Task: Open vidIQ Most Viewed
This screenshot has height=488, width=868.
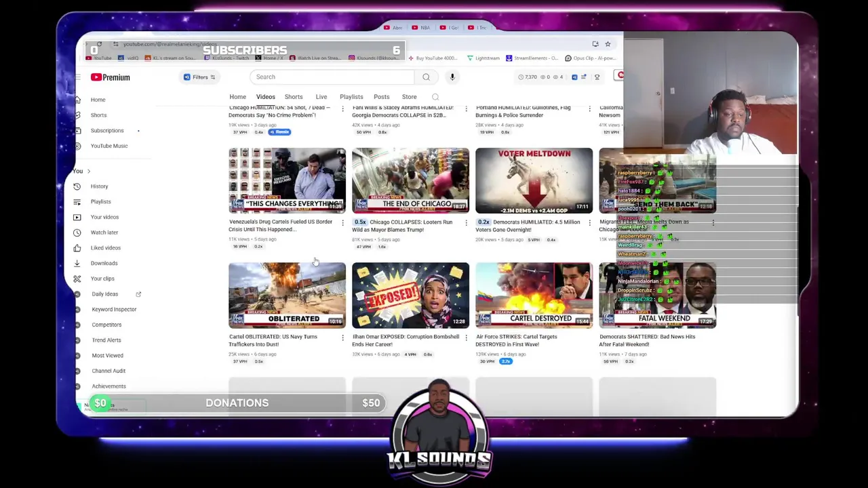Action: (x=107, y=356)
